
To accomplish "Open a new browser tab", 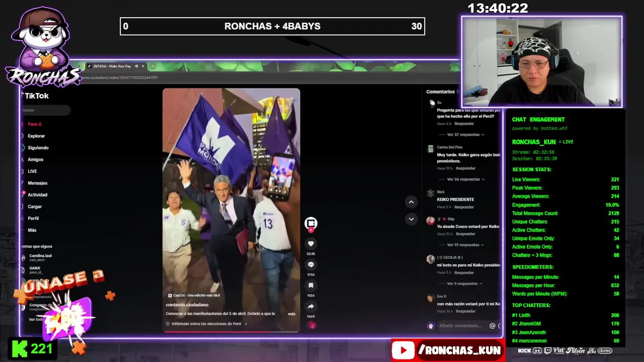I will tap(152, 66).
